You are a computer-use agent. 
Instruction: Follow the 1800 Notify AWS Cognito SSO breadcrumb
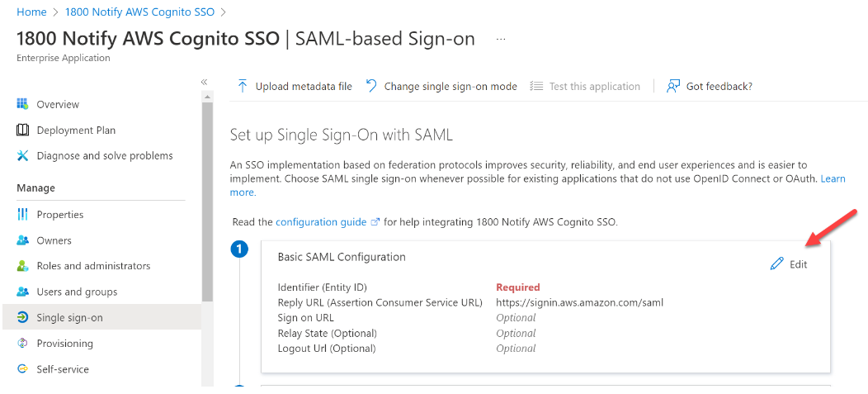click(140, 12)
